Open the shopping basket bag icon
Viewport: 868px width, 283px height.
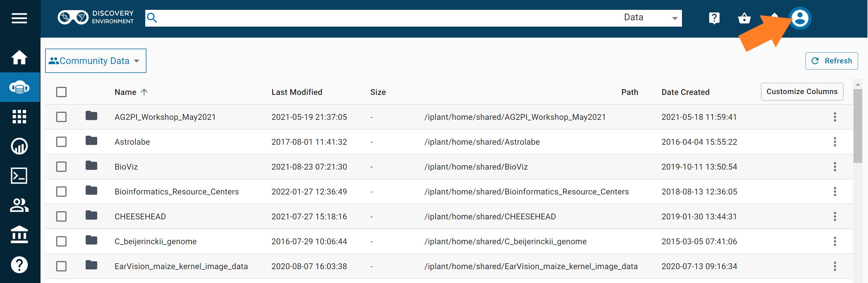(744, 18)
